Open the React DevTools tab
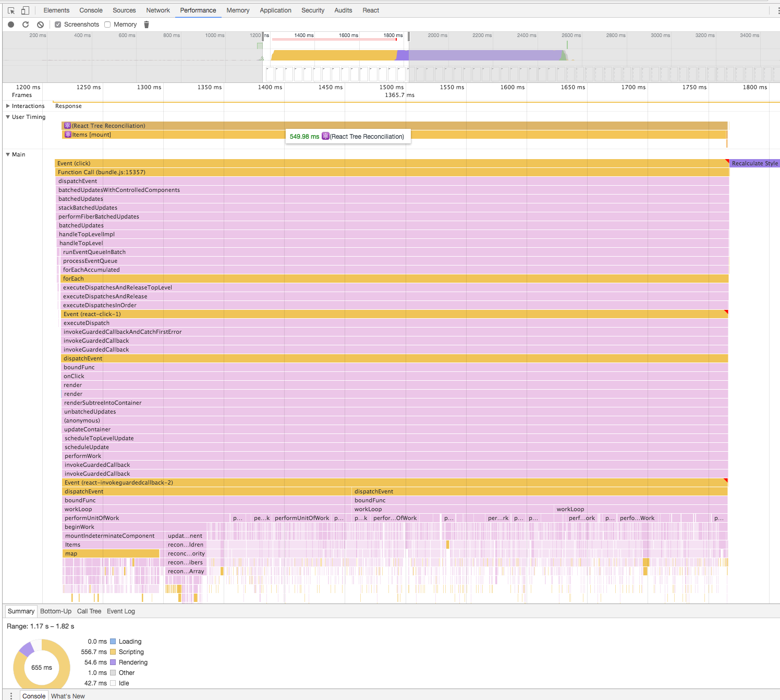This screenshot has width=780, height=700. click(370, 10)
